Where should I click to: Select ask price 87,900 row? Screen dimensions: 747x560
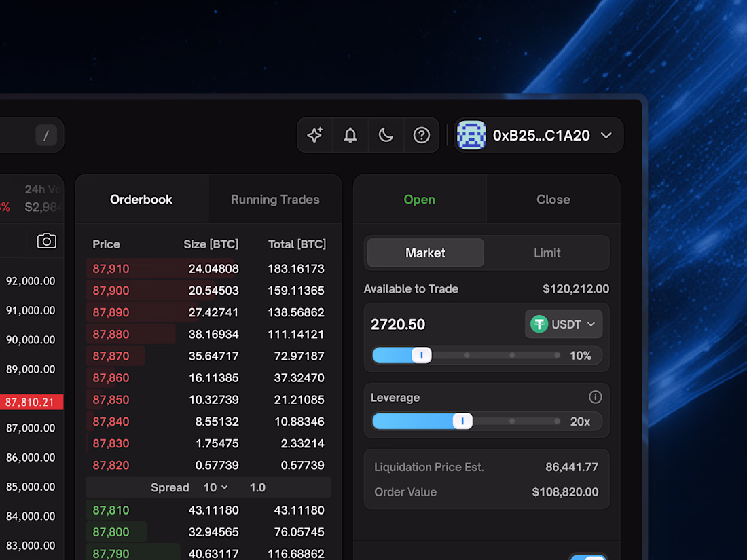point(208,291)
